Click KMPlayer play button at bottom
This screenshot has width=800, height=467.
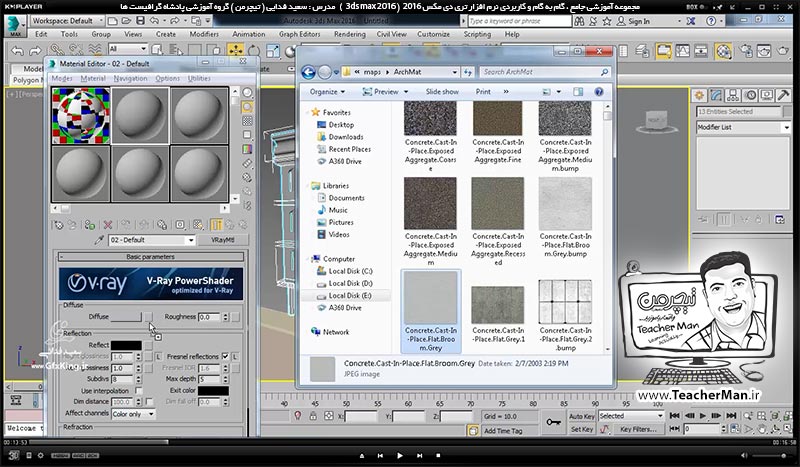click(399, 455)
